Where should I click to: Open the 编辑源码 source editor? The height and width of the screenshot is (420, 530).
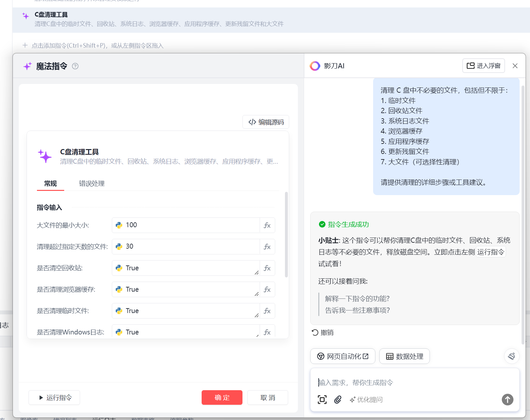pyautogui.click(x=266, y=122)
